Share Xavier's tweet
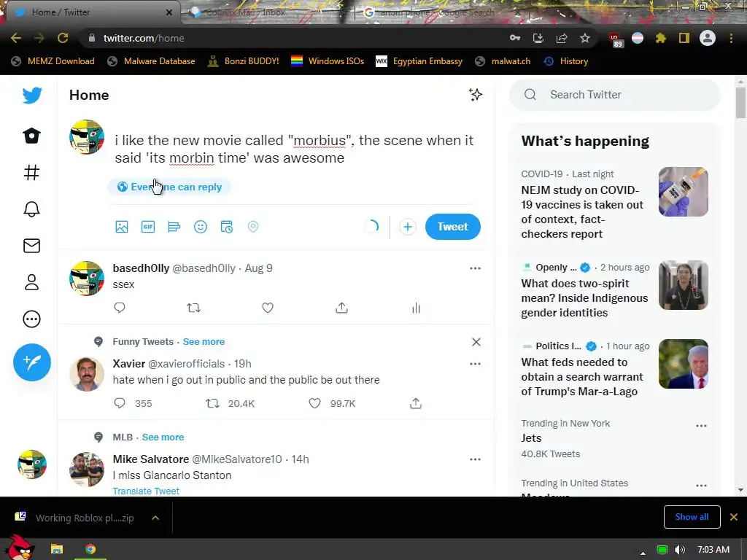Image resolution: width=747 pixels, height=560 pixels. pos(416,403)
